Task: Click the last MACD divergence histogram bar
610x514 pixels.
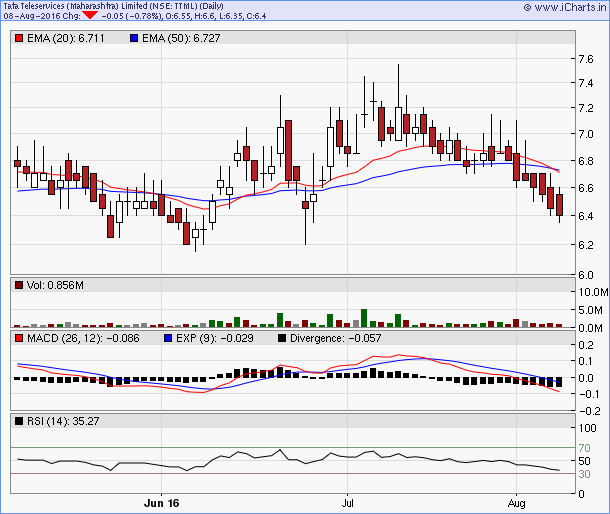Action: click(x=559, y=382)
